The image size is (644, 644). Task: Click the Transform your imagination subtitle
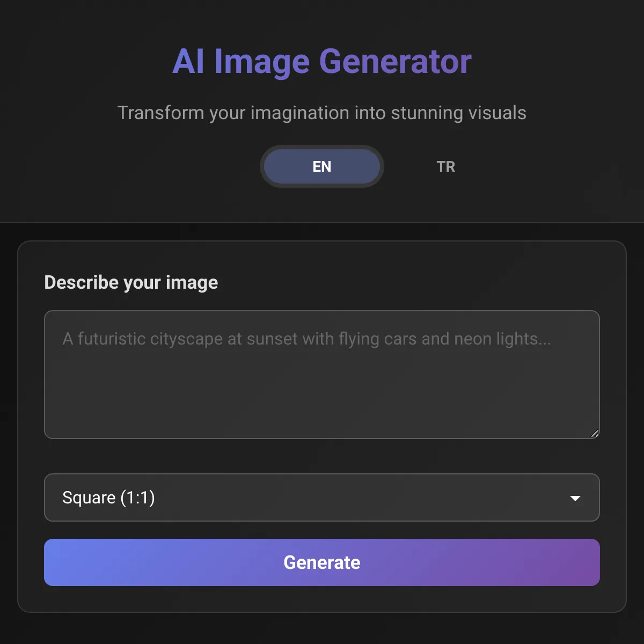[x=322, y=113]
